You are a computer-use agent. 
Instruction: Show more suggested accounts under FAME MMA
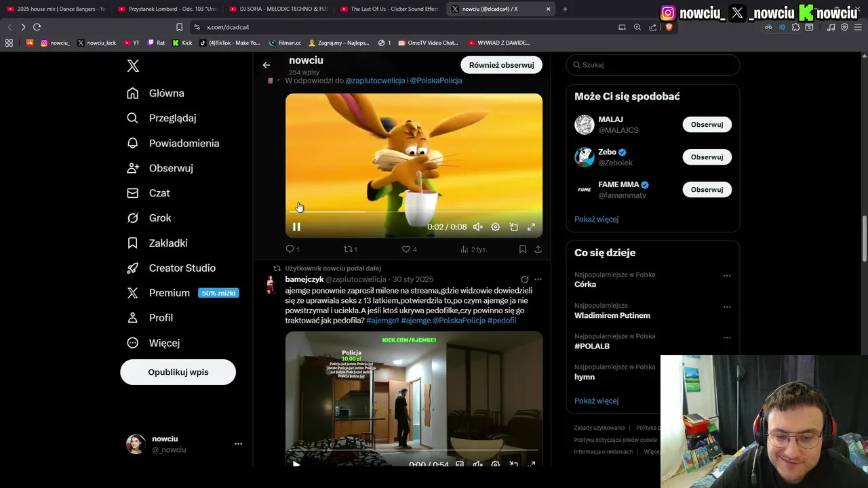pyautogui.click(x=596, y=219)
